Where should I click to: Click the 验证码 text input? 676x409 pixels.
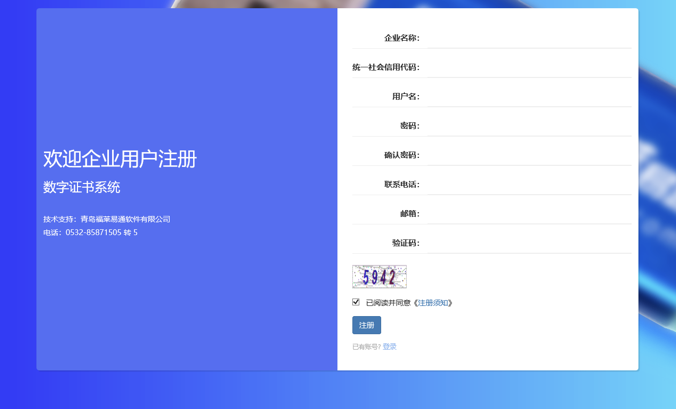[x=527, y=243]
